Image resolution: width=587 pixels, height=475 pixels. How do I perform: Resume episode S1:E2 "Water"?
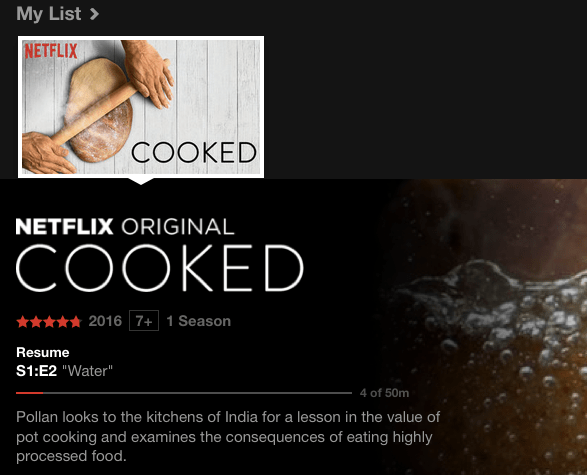[x=64, y=371]
